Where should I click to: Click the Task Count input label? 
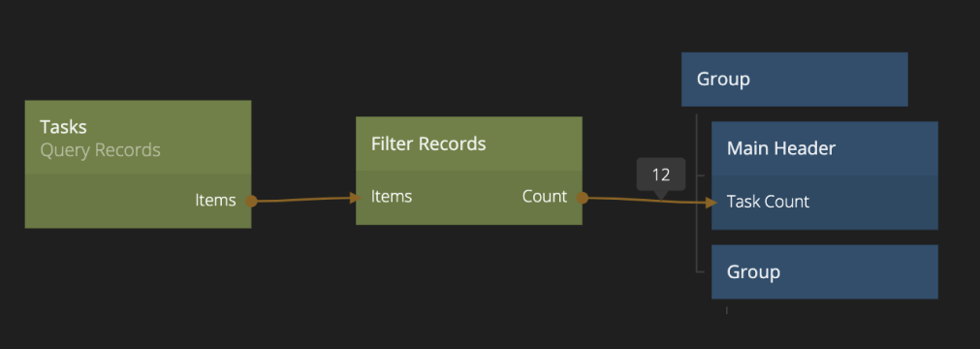coord(768,202)
